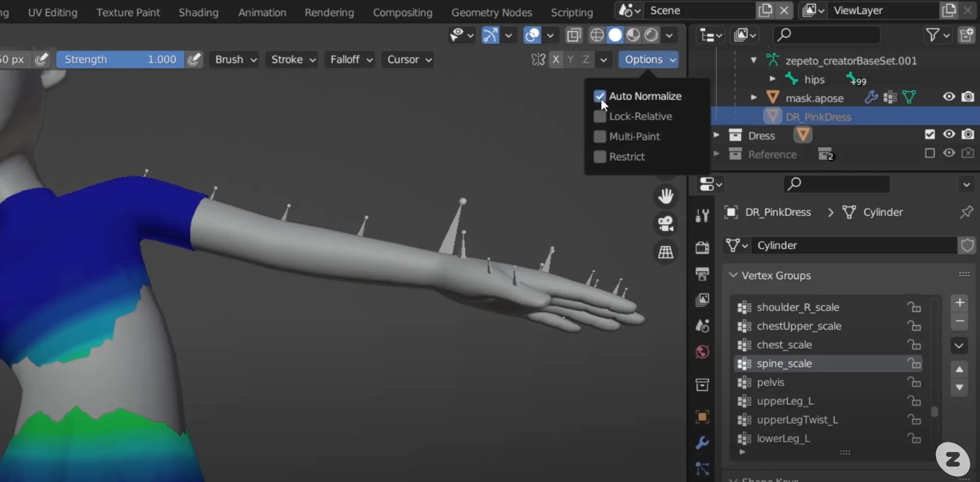Open the Brush dropdown
This screenshot has height=482, width=980.
pos(235,59)
